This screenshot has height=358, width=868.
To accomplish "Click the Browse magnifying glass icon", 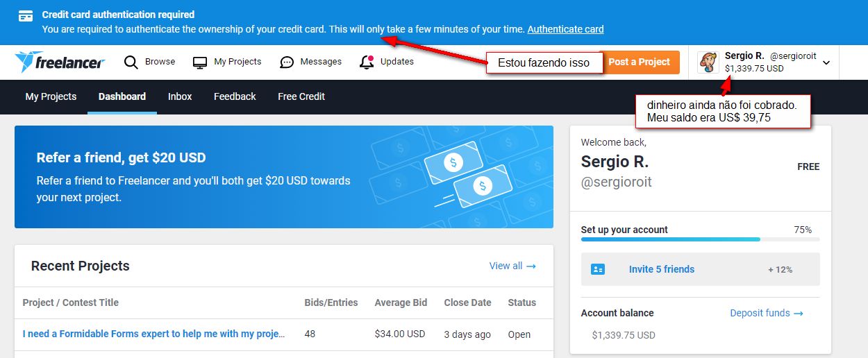I will (131, 62).
